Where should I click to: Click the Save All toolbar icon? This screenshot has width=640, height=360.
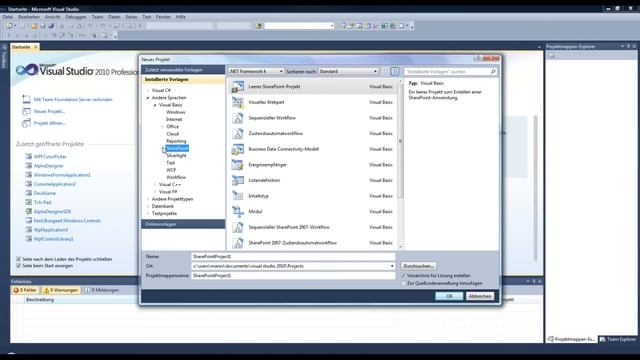(x=51, y=26)
